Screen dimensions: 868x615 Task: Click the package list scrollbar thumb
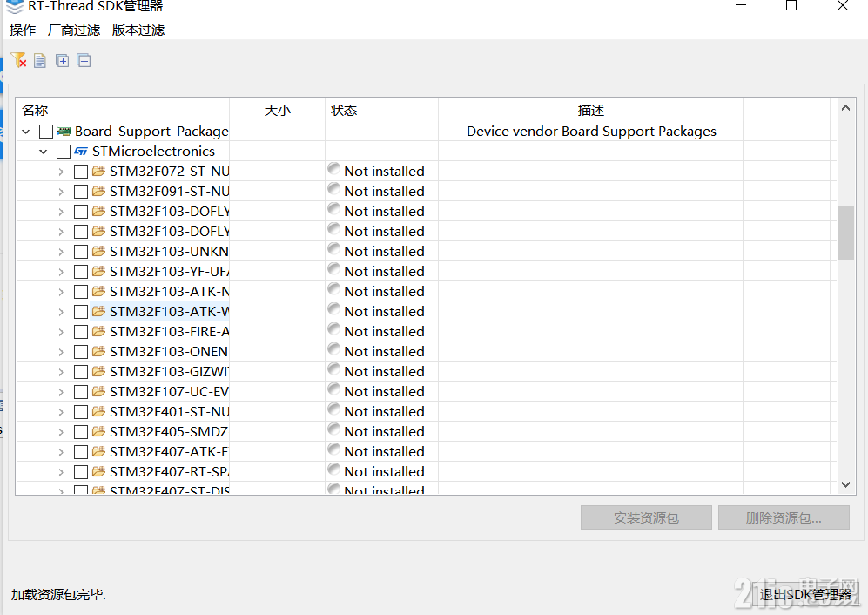tap(845, 233)
